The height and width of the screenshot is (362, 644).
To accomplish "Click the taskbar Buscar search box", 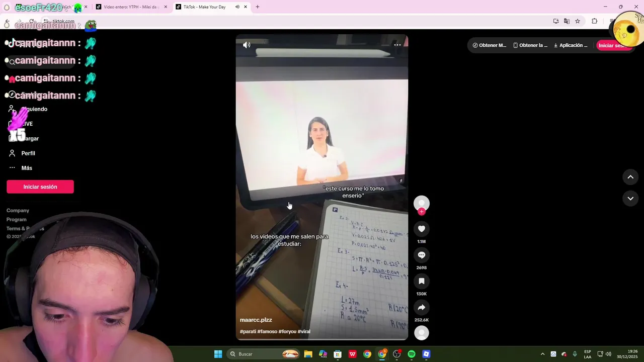I will (263, 354).
